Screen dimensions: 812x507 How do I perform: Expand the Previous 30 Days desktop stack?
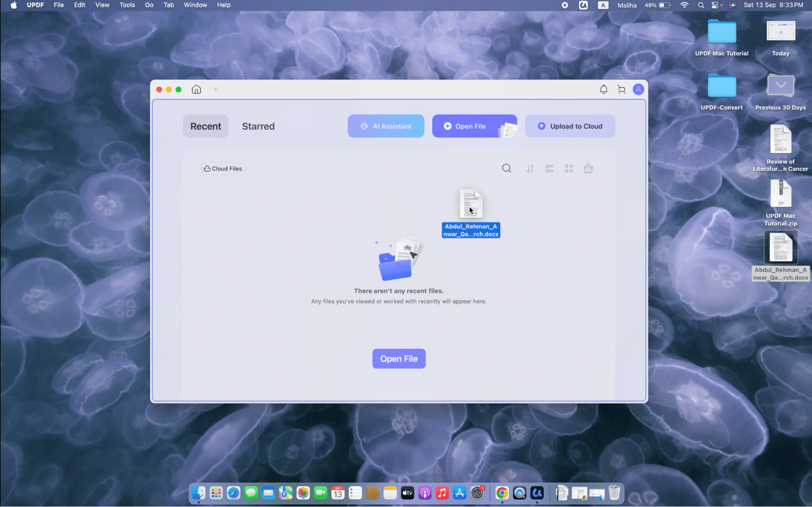pos(780,92)
